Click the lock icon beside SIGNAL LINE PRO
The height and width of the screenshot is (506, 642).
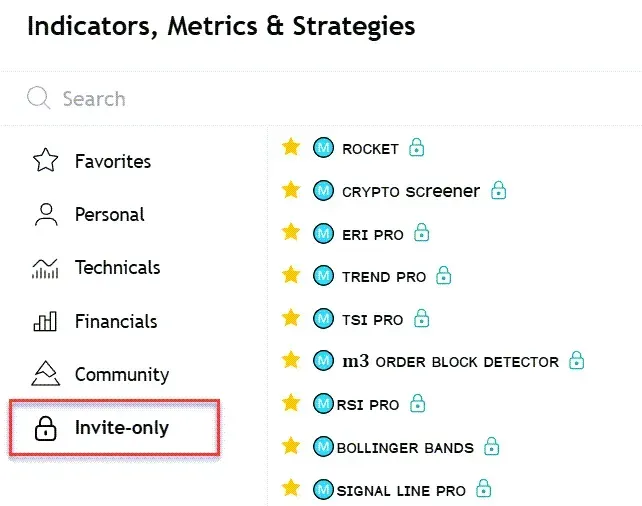(x=484, y=490)
